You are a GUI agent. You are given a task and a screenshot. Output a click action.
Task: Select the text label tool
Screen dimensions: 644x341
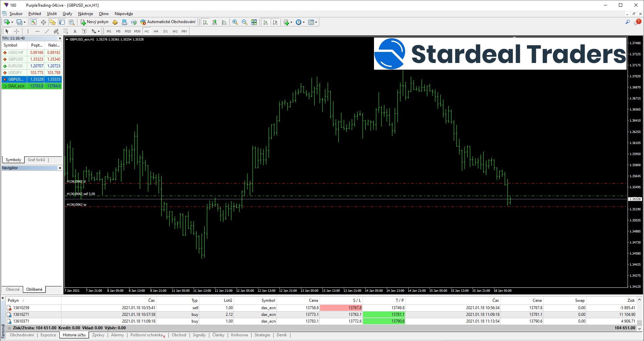click(75, 31)
